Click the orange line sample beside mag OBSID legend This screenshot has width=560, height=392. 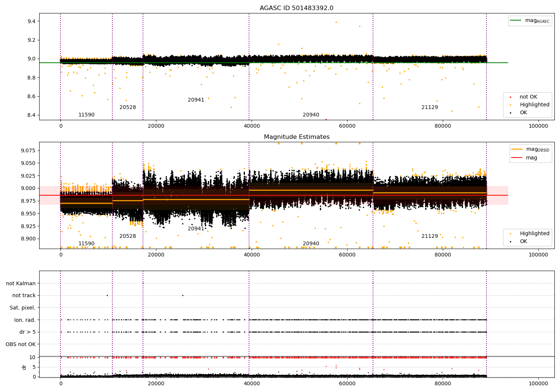pyautogui.click(x=517, y=149)
